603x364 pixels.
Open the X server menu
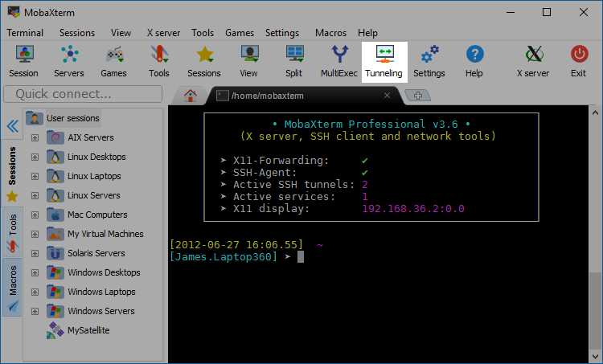click(x=163, y=33)
